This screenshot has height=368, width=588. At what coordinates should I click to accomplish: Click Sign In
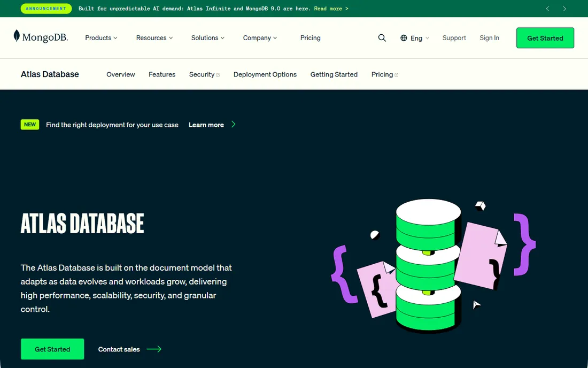(x=489, y=38)
